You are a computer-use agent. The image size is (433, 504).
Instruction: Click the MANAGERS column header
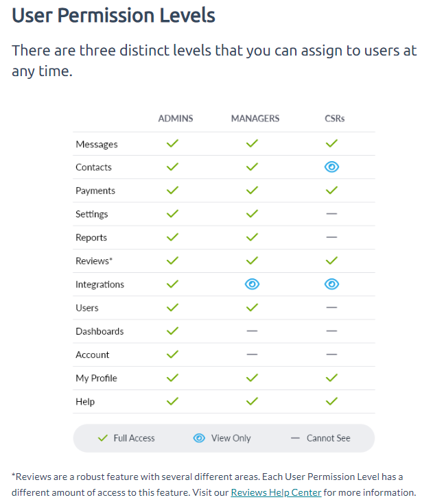pyautogui.click(x=255, y=119)
